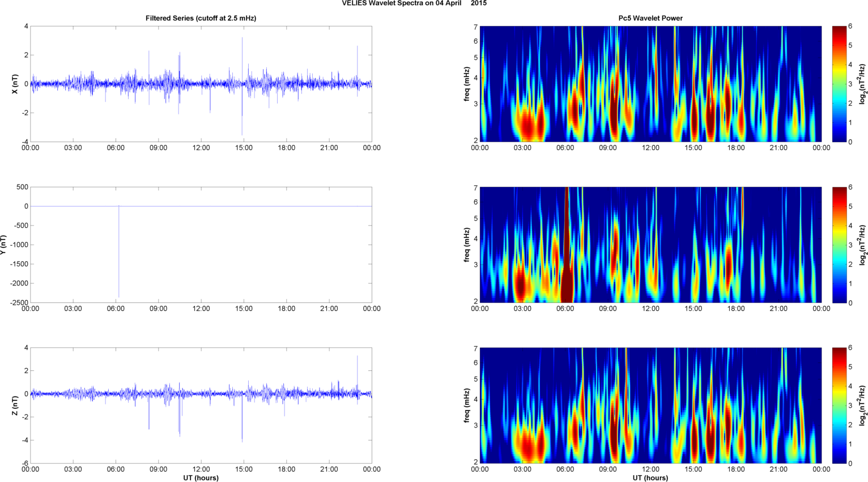This screenshot has width=868, height=482.
Task: Click the large negative spike in the Y plot
Action: pos(118,252)
